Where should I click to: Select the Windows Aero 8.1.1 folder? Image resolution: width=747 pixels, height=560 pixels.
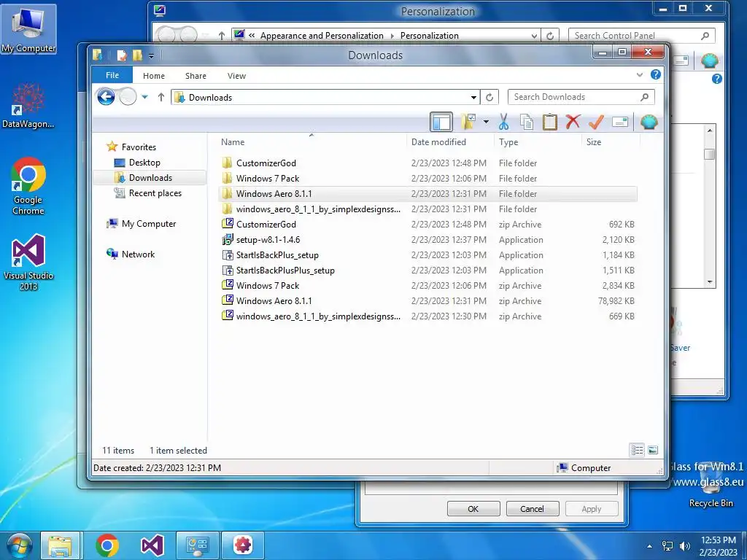[x=427, y=194]
